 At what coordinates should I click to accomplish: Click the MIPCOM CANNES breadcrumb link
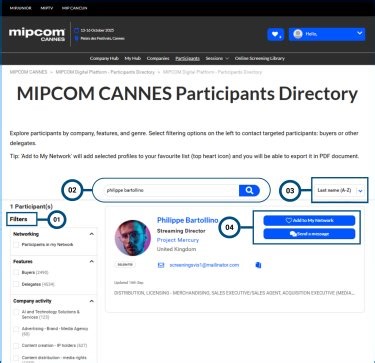point(28,72)
